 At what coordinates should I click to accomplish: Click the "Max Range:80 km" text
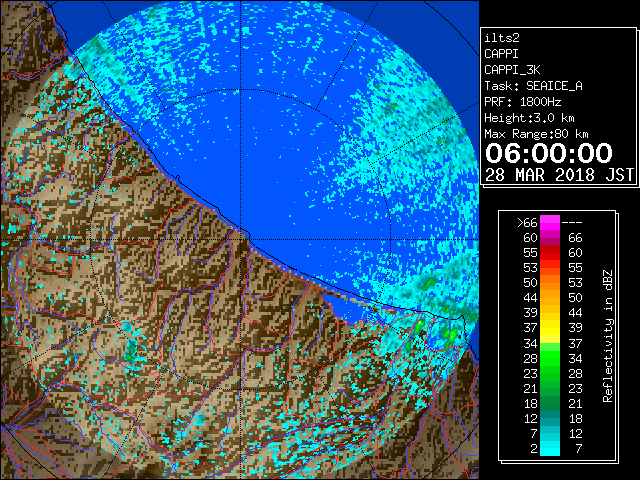click(536, 134)
